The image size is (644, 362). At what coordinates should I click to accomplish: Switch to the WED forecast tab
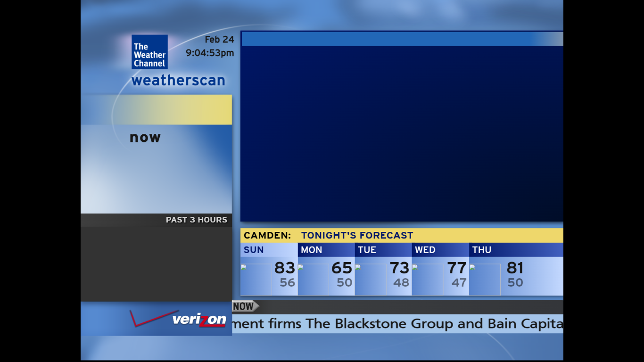[x=425, y=250]
